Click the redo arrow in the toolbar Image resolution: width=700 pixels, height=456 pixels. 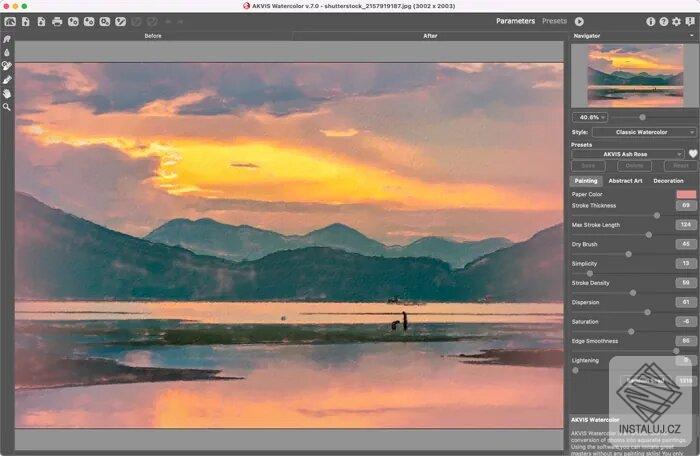pyautogui.click(x=180, y=21)
